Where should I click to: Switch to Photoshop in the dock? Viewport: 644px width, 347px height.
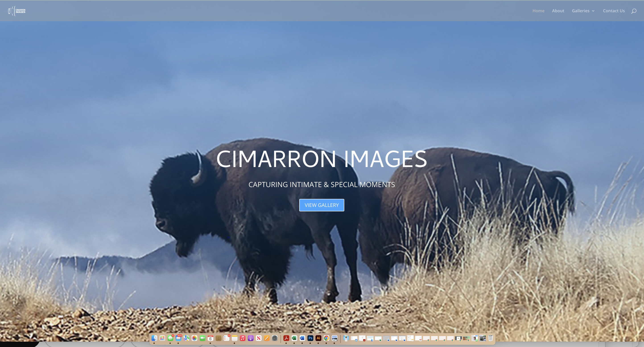310,338
